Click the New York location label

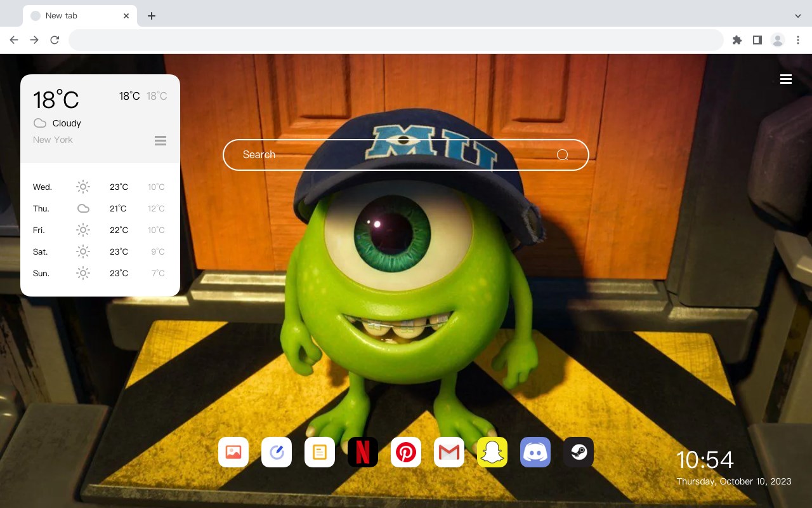pos(53,140)
